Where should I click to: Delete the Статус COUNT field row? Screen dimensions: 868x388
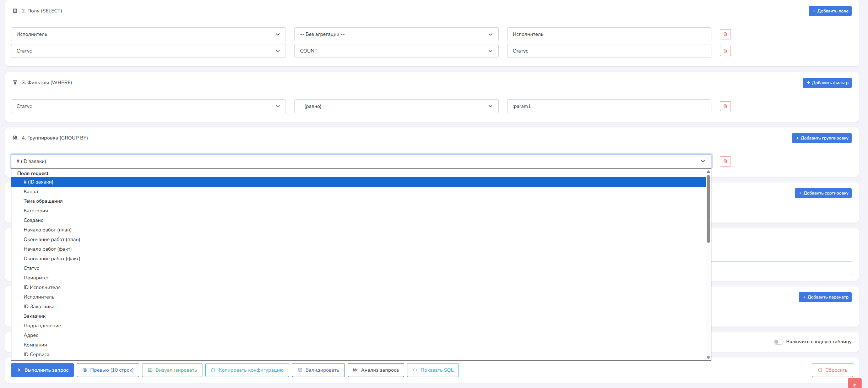tap(725, 51)
